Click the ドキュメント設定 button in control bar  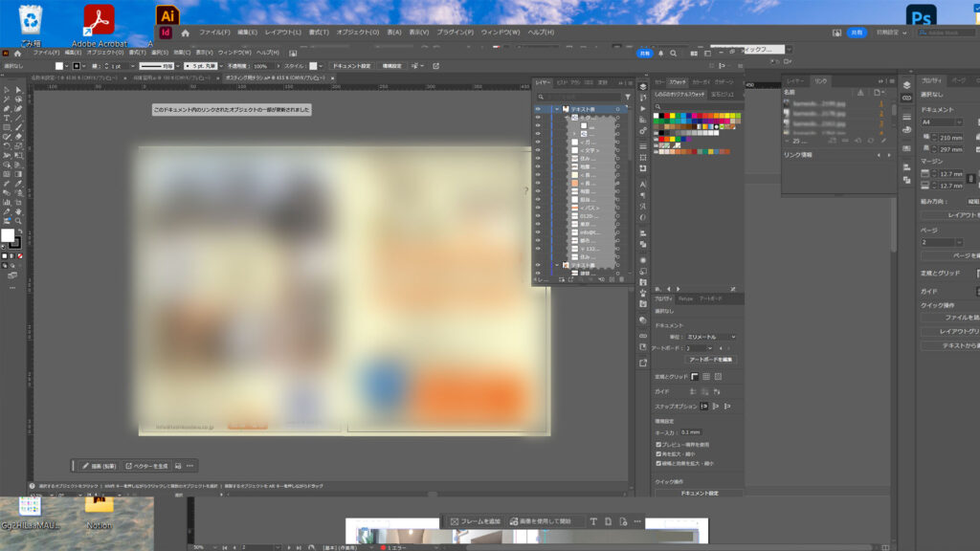click(x=351, y=66)
